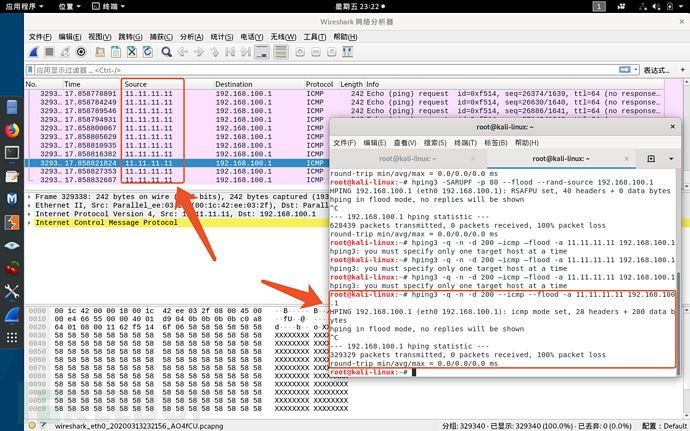
Task: Close the capture file toolbar icon
Action: [x=132, y=52]
